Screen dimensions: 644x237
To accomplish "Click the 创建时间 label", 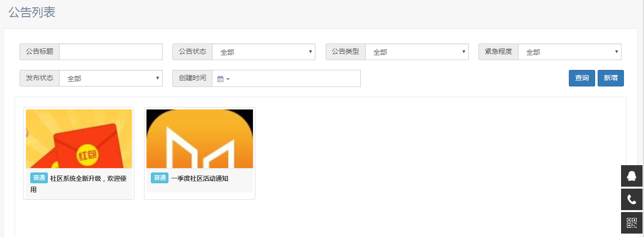I will tap(192, 78).
